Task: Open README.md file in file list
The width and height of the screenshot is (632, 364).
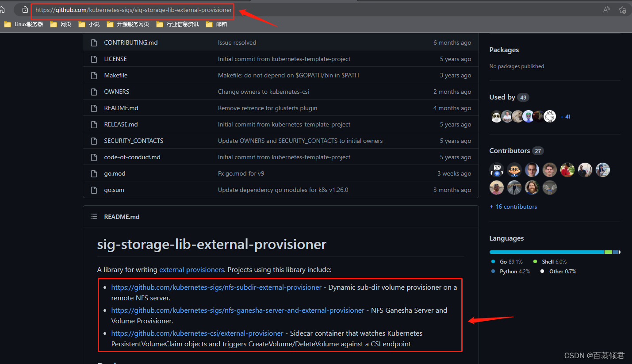Action: pyautogui.click(x=121, y=108)
